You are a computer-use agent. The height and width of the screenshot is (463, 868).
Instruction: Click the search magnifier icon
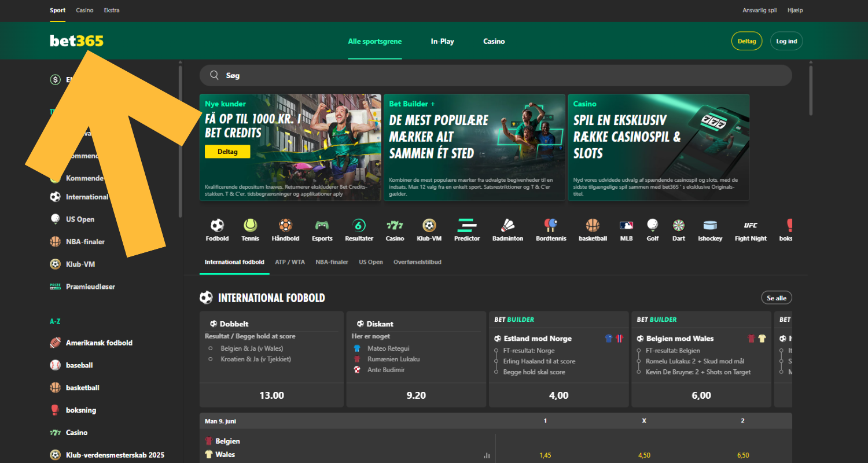[x=214, y=75]
